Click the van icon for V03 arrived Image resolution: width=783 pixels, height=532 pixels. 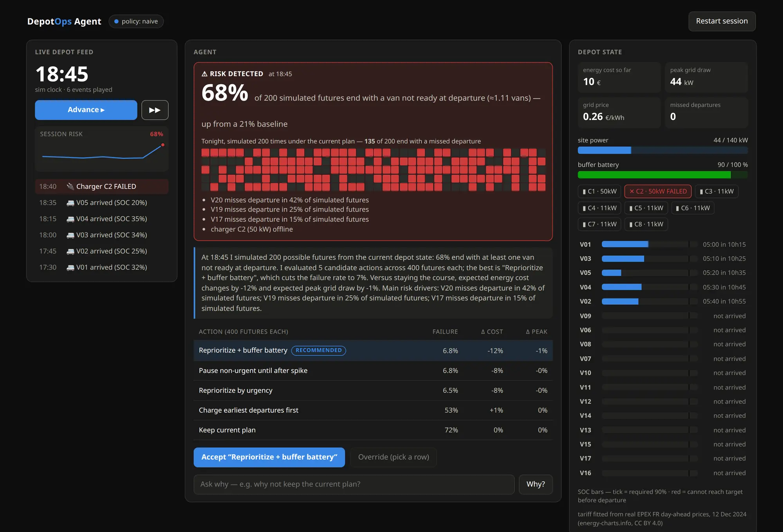70,235
